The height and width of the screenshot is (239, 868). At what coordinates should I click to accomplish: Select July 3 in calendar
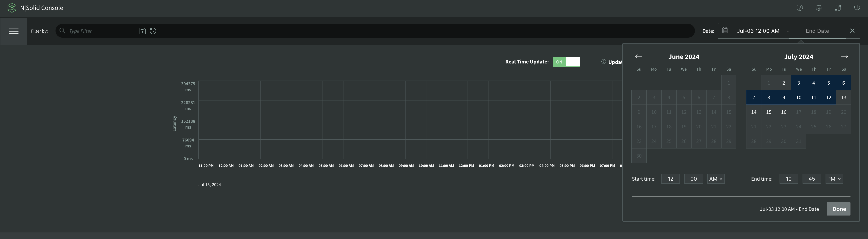(799, 83)
